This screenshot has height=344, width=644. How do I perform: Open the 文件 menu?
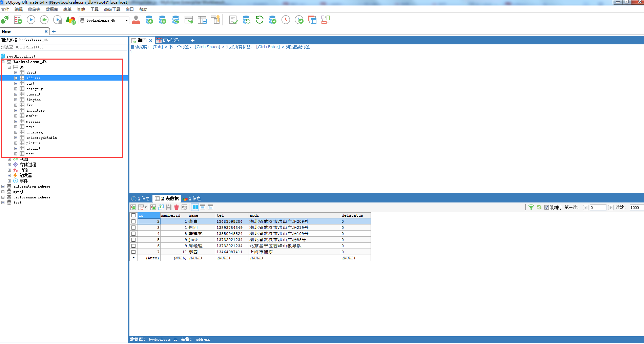[x=5, y=9]
